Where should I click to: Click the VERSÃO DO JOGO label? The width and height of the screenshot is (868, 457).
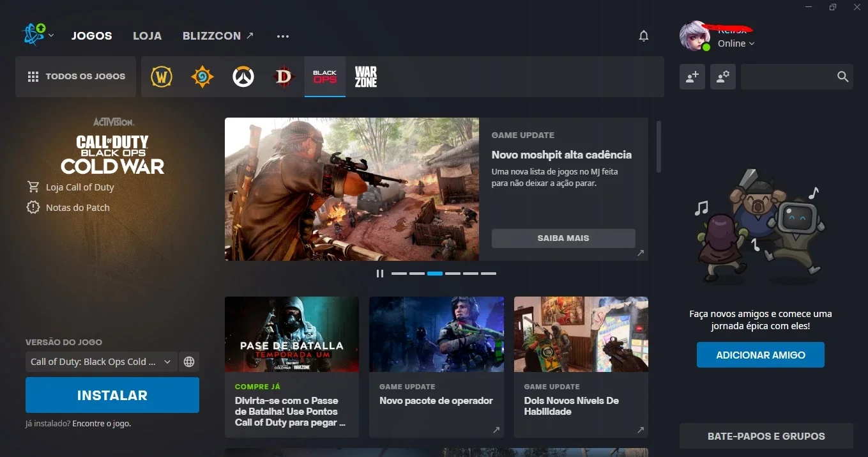64,343
